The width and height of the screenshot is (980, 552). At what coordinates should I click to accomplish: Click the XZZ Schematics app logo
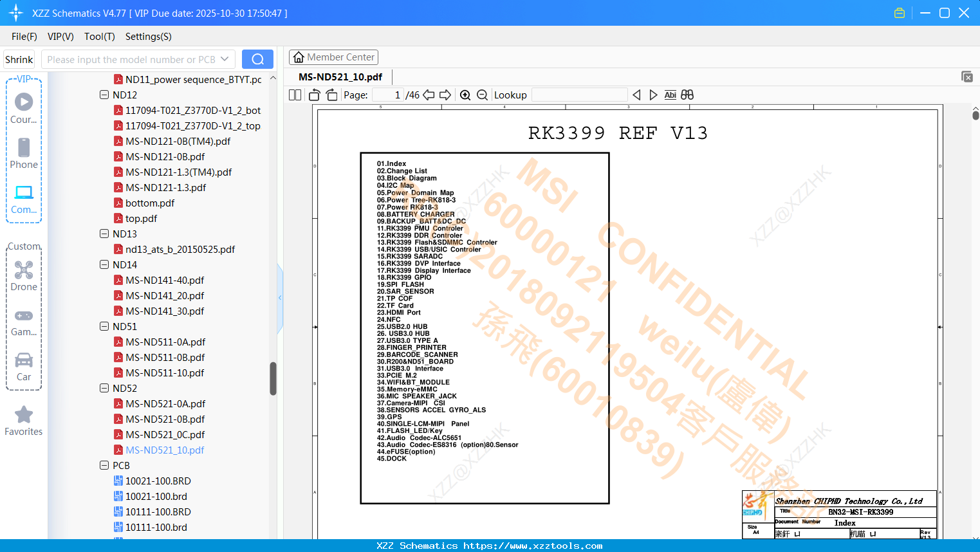pyautogui.click(x=16, y=13)
